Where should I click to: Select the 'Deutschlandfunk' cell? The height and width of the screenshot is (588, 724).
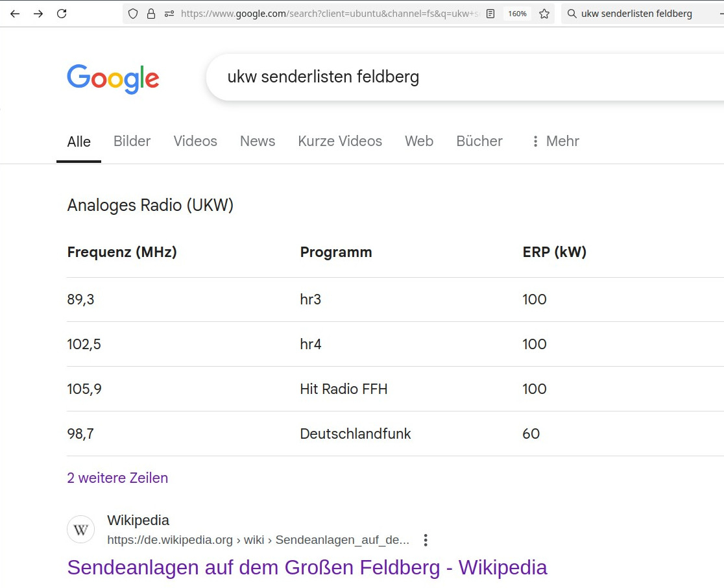pyautogui.click(x=356, y=434)
